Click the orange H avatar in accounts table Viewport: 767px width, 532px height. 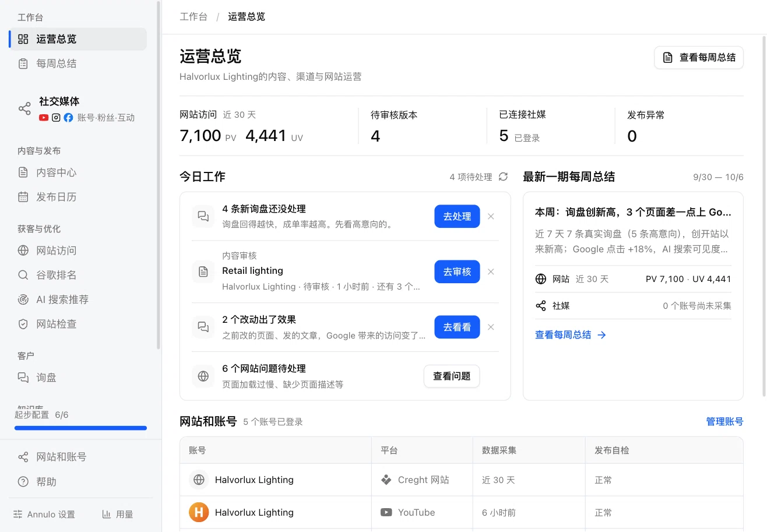(x=199, y=513)
